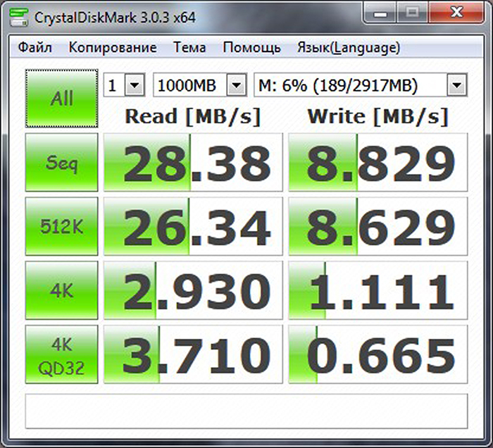Viewport: 493px width, 448px height.
Task: Click the Read [MB/s] column header
Action: coord(193,117)
